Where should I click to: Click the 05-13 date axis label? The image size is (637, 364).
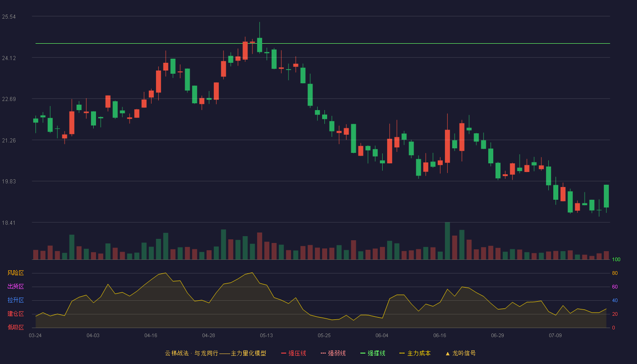click(266, 335)
